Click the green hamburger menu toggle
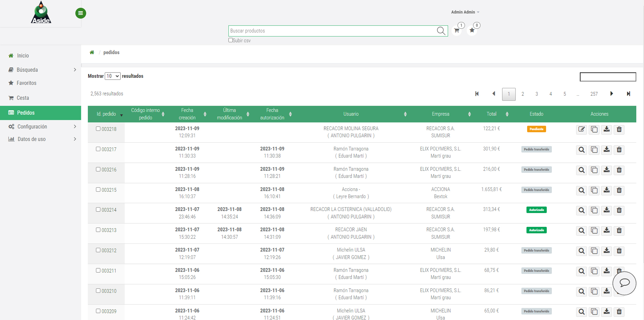This screenshot has height=320, width=644. [81, 13]
